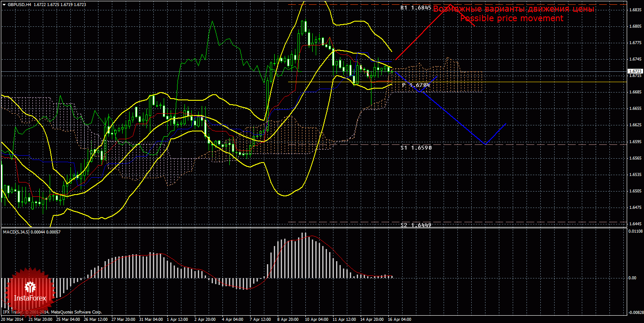This screenshot has height=323, width=644.
Task: Click the 0.00 level on MACD scale
Action: point(631,278)
